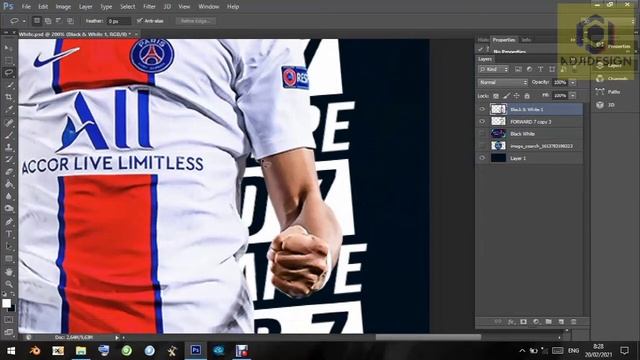The width and height of the screenshot is (640, 360).
Task: Select the Paint Bucket tool
Action: (9, 184)
